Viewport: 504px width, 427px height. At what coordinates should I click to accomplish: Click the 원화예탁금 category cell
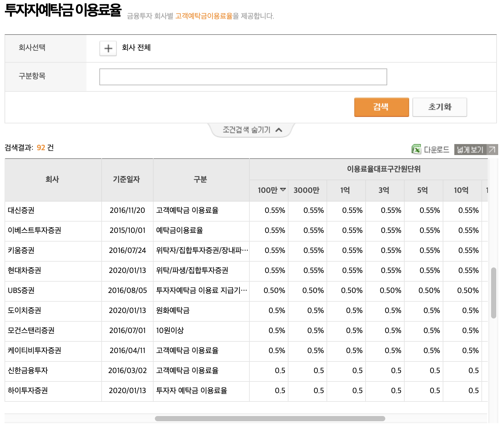coord(201,311)
